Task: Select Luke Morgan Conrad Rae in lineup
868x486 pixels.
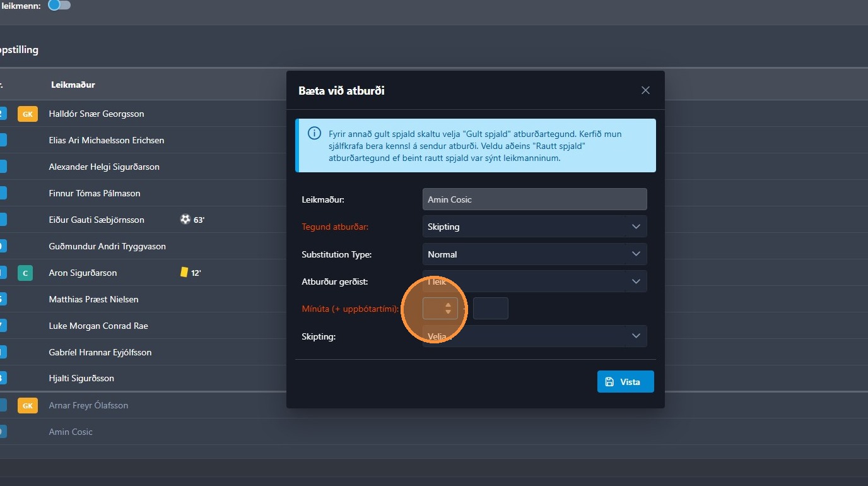Action: click(98, 326)
